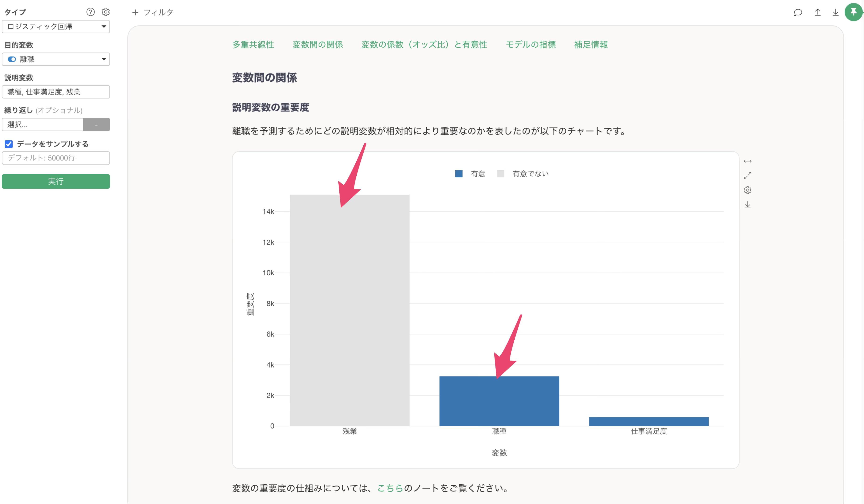Click the upload arrow icon in top bar
The width and height of the screenshot is (864, 504).
pos(817,12)
